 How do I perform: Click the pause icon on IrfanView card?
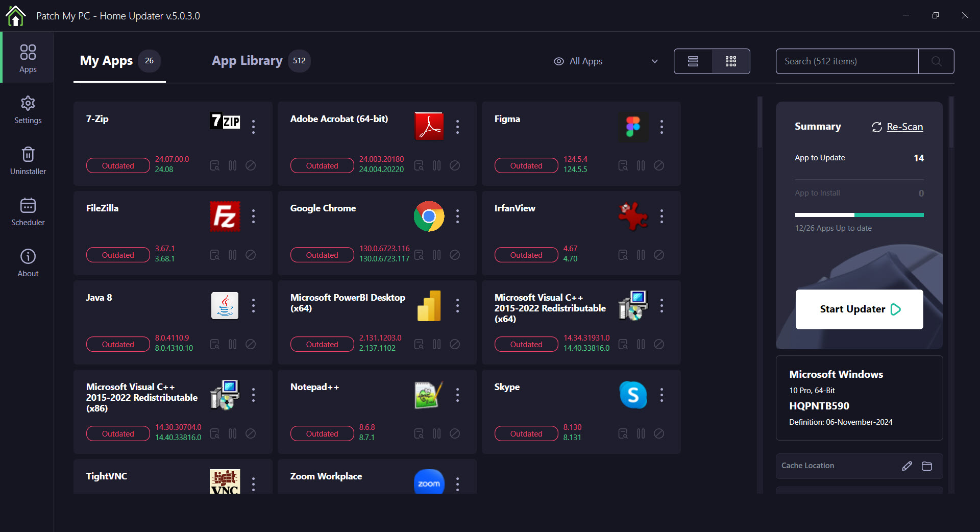point(641,255)
